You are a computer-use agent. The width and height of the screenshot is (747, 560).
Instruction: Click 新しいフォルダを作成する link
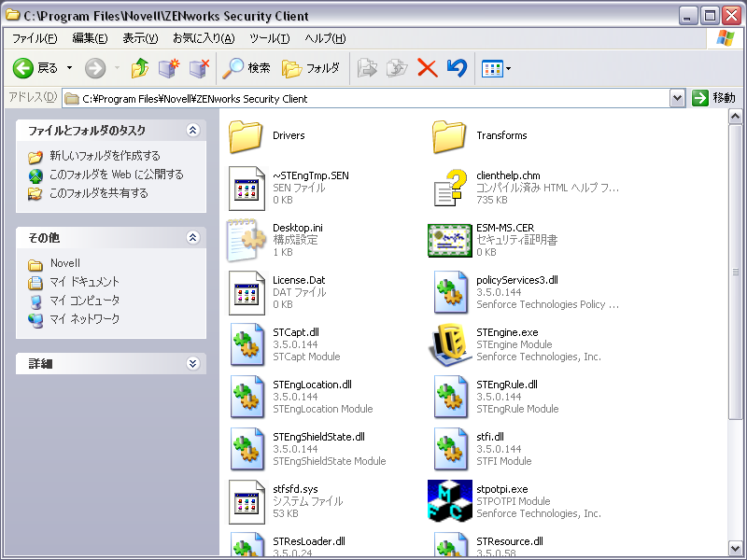click(105, 156)
